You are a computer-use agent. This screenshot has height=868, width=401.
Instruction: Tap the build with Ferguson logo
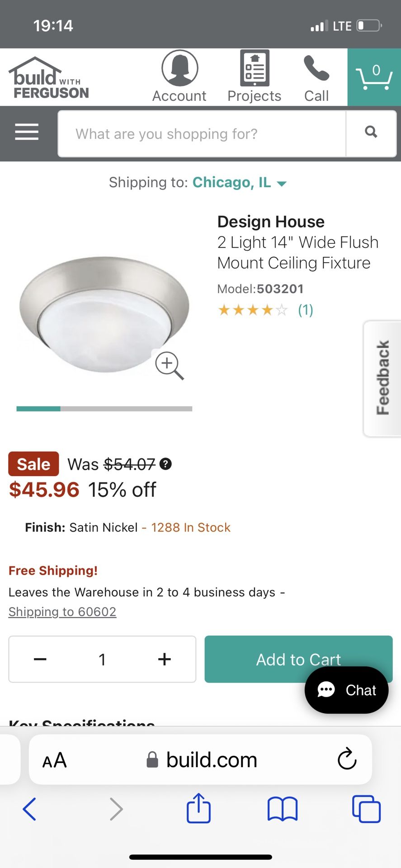tap(48, 77)
